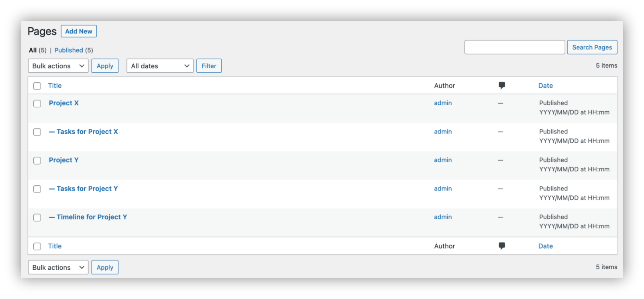Click the top Apply button
The width and height of the screenshot is (644, 299).
(105, 66)
